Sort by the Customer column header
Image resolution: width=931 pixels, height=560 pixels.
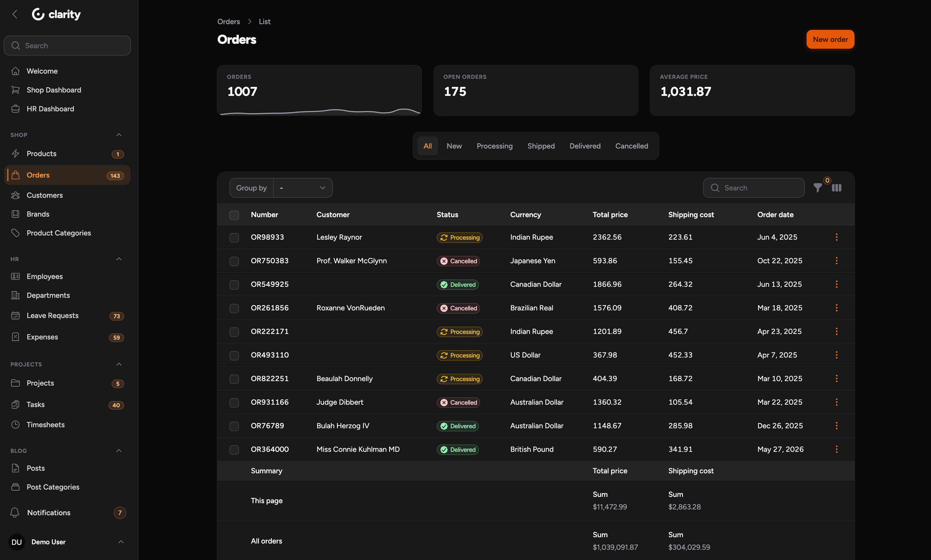333,215
